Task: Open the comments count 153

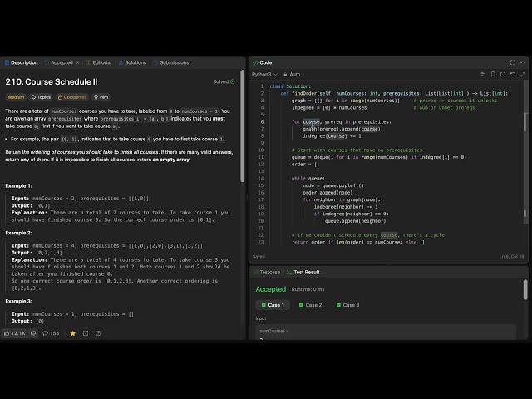Action: point(51,333)
